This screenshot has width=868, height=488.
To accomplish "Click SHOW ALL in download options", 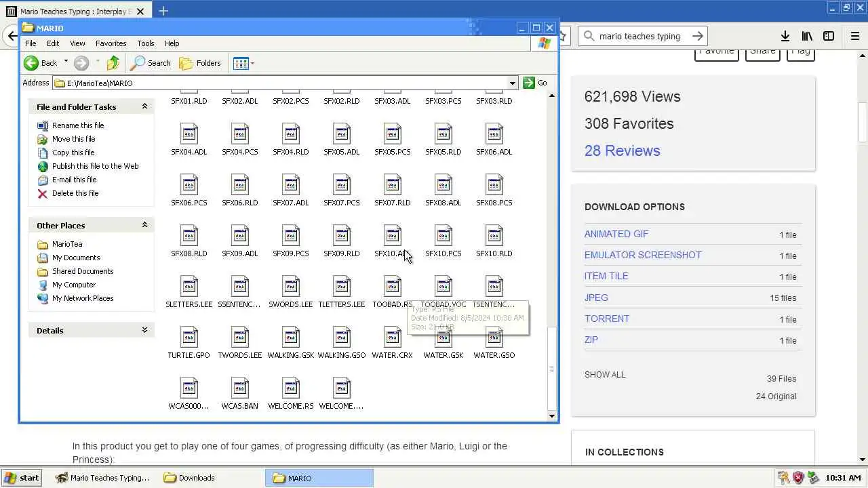I will click(605, 374).
